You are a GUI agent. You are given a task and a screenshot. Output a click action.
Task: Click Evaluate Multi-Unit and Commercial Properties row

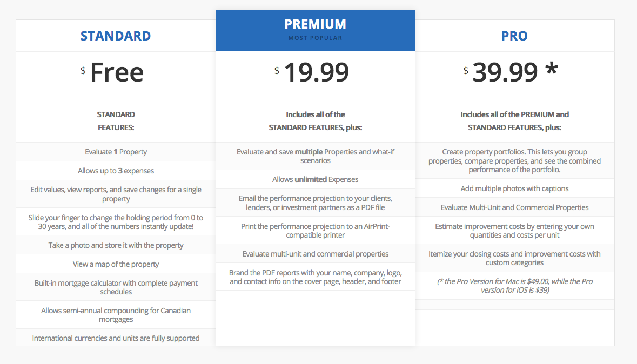click(x=514, y=207)
